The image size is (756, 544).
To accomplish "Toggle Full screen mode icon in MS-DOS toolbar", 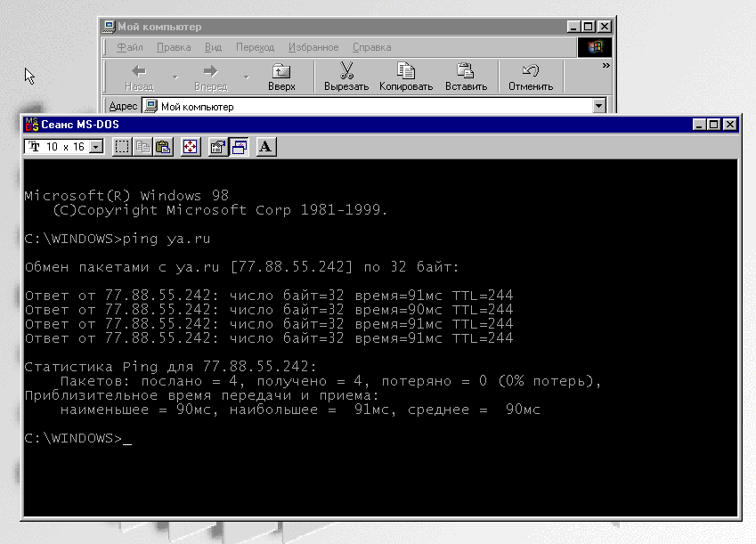I will click(191, 147).
